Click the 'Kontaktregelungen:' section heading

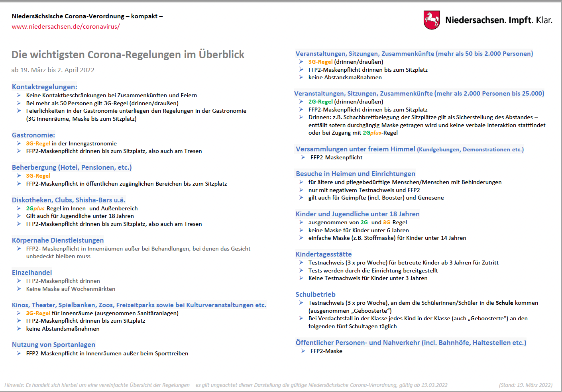45,87
